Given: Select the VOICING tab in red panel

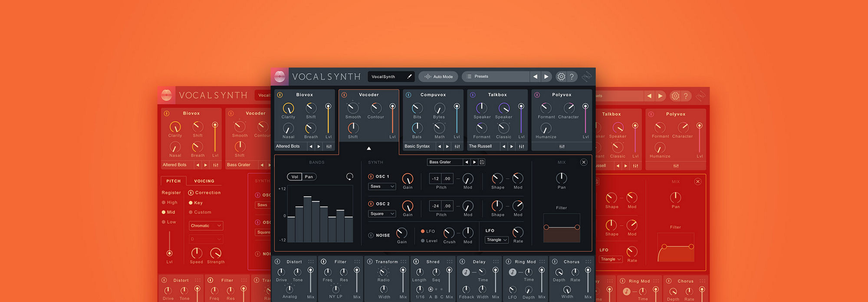Looking at the screenshot, I should (x=204, y=181).
